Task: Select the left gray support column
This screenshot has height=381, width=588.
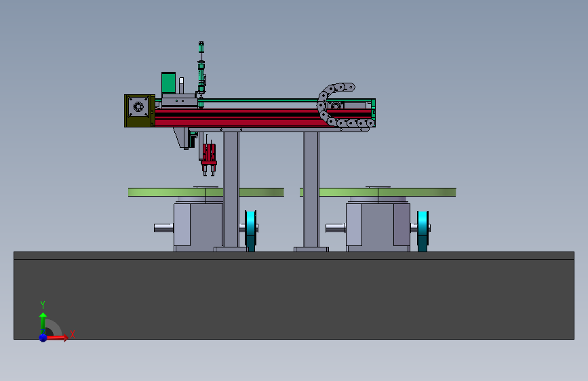Action: pos(231,189)
